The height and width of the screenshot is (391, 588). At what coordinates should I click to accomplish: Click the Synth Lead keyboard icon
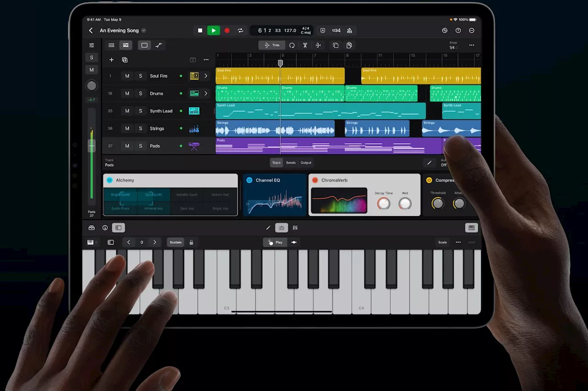(194, 111)
